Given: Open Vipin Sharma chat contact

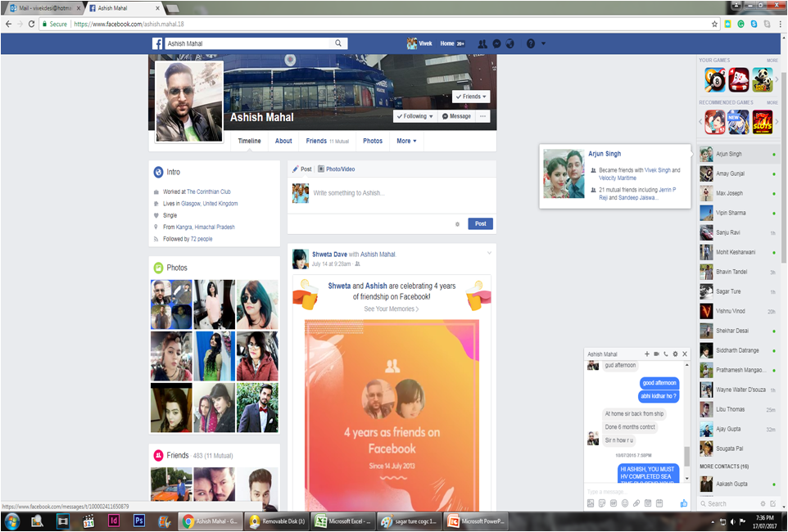Looking at the screenshot, I should (738, 213).
